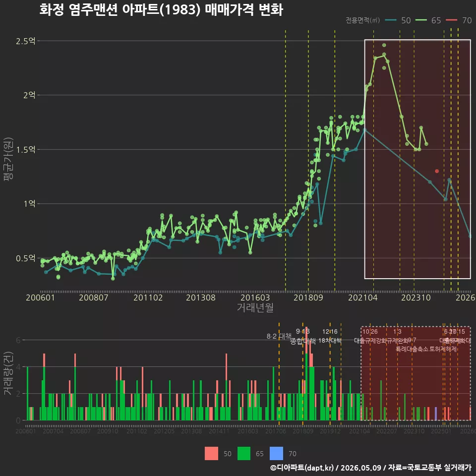Toggle the 70 line legend entry
Viewport: 476px width, 476px height.
tap(459, 20)
